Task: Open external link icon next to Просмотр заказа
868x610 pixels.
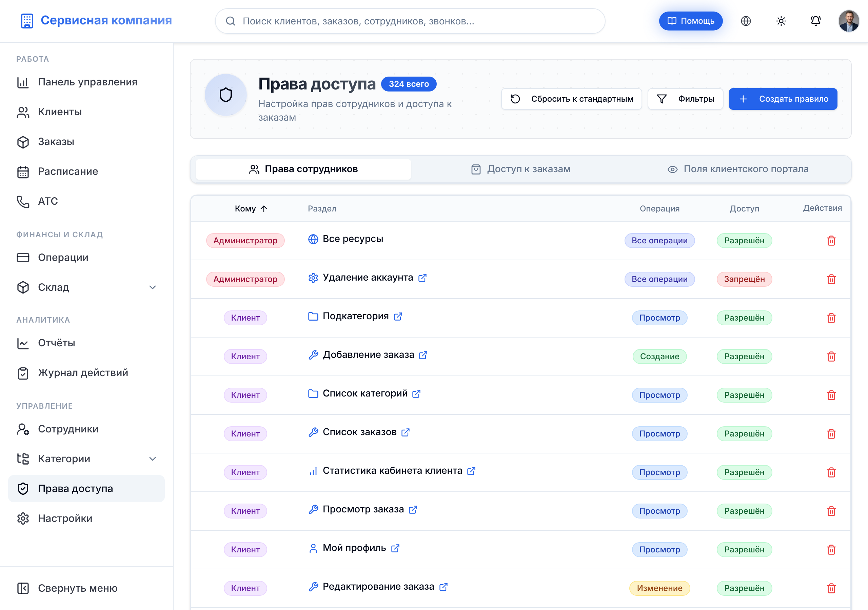Action: pyautogui.click(x=413, y=509)
